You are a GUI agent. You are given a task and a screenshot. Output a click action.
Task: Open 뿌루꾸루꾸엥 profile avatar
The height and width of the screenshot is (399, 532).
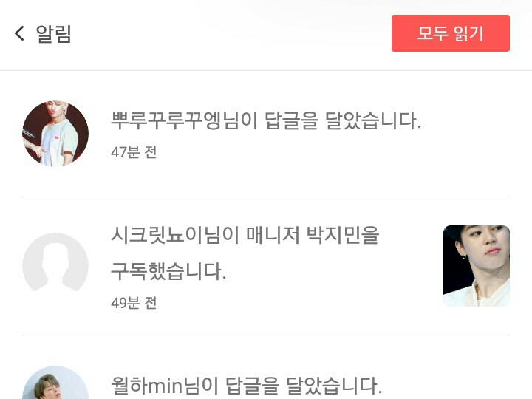tap(55, 134)
